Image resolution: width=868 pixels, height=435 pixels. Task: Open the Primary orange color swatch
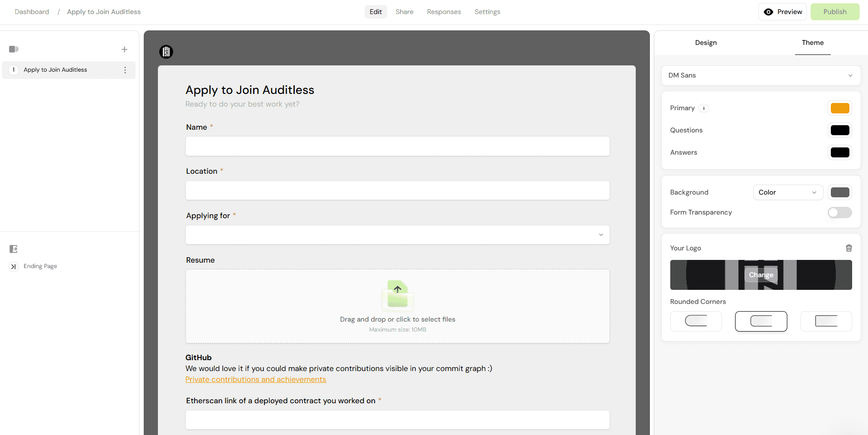pos(840,108)
